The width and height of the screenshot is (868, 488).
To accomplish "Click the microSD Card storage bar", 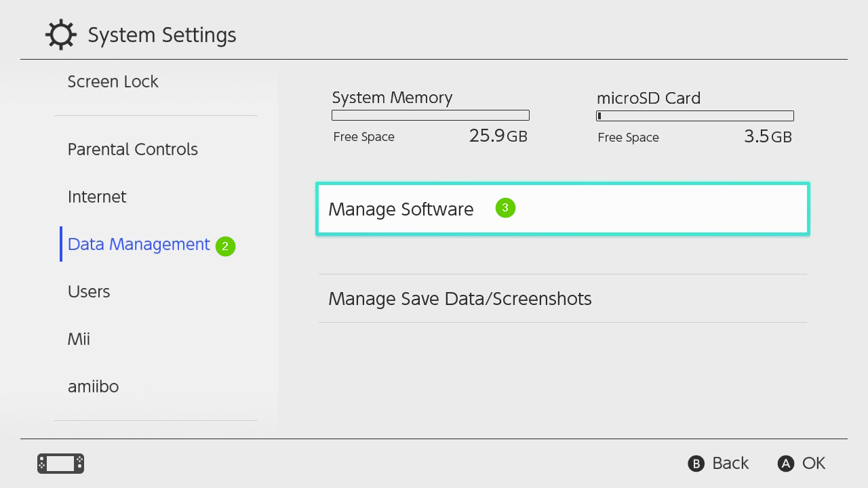I will click(x=694, y=115).
